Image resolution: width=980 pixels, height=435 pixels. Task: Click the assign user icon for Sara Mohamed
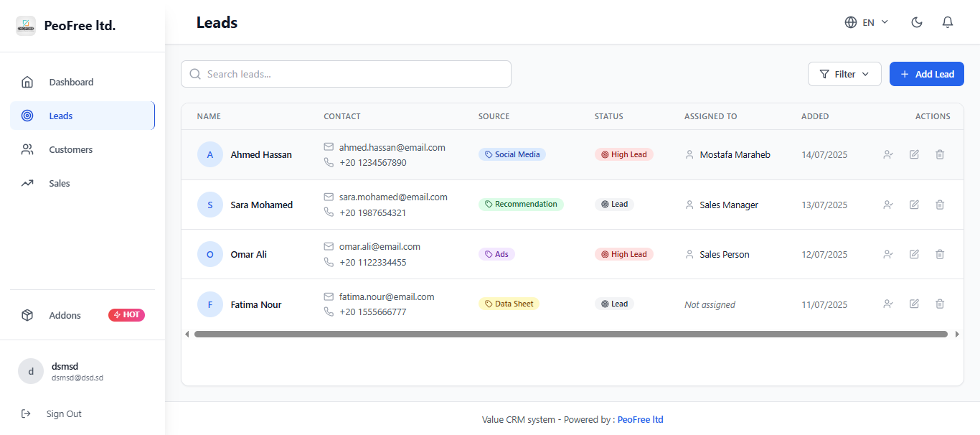[x=888, y=205]
